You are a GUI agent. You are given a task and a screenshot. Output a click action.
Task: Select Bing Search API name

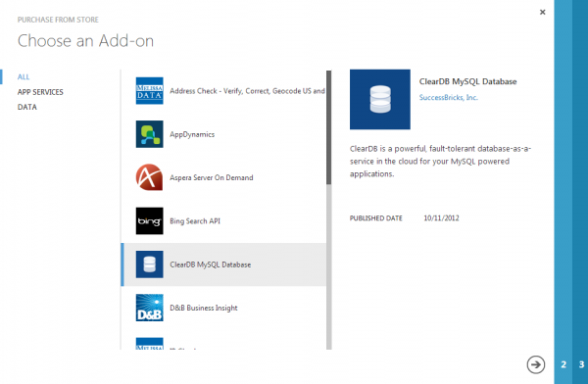pos(195,220)
